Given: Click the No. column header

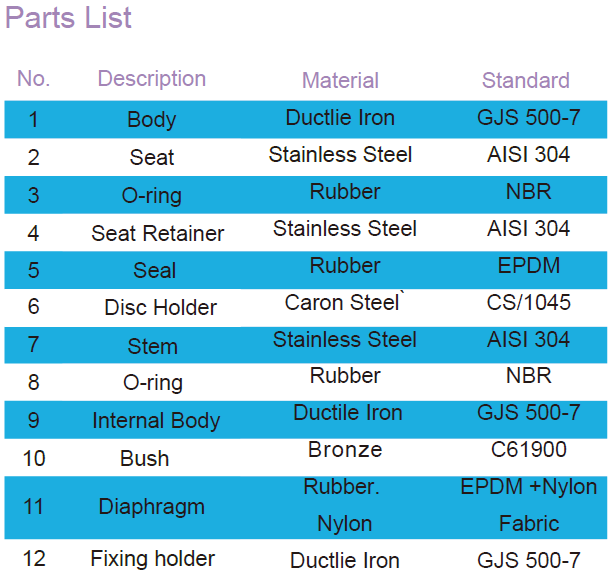Looking at the screenshot, I should (34, 79).
